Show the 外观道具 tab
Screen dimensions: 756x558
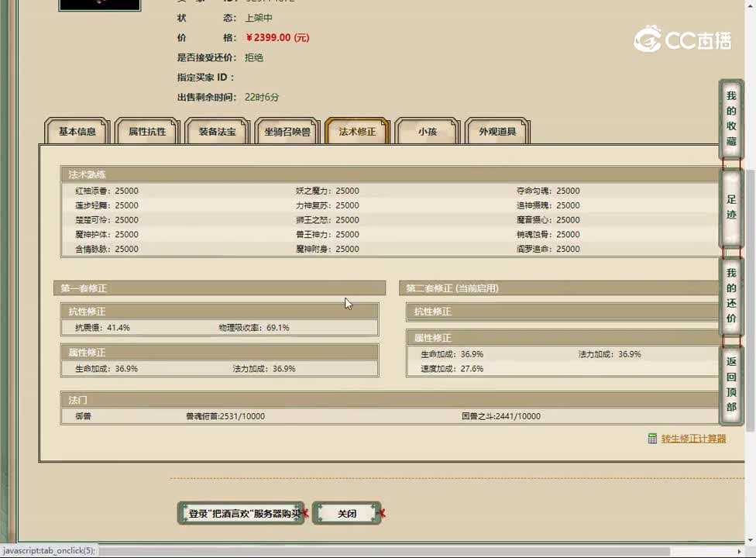(x=497, y=132)
